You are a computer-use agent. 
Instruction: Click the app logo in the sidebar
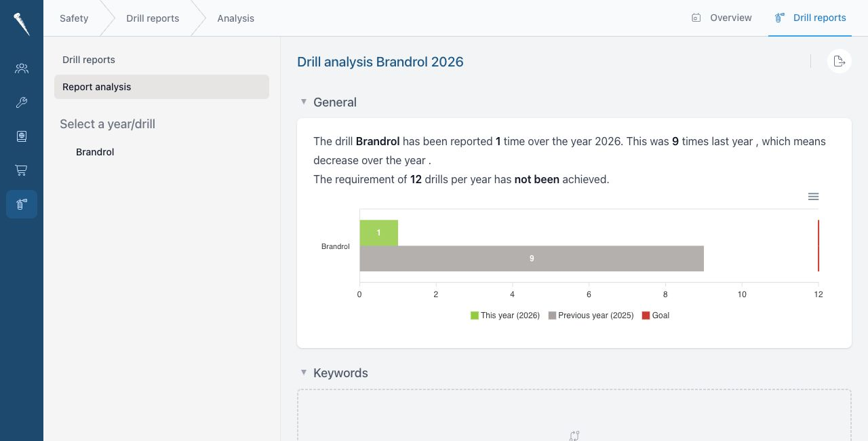point(22,24)
